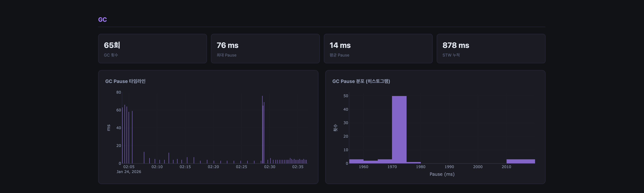Click the 2000 tick on the histogram axis

[478, 167]
